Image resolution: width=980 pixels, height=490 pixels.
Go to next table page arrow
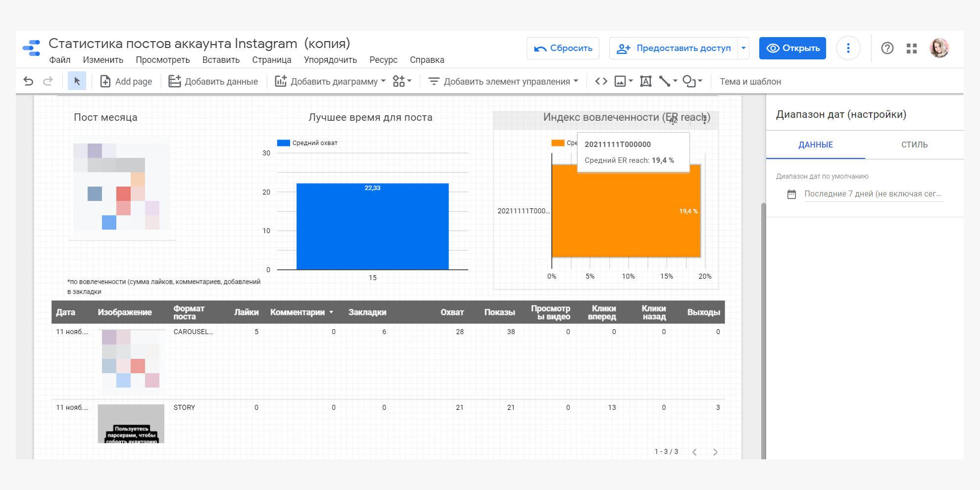click(715, 452)
